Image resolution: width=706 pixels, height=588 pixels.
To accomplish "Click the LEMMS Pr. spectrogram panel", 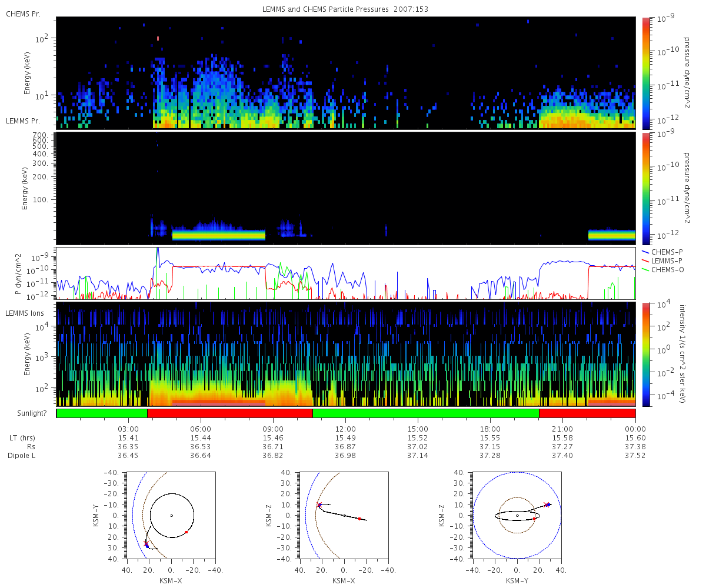I will pos(346,188).
